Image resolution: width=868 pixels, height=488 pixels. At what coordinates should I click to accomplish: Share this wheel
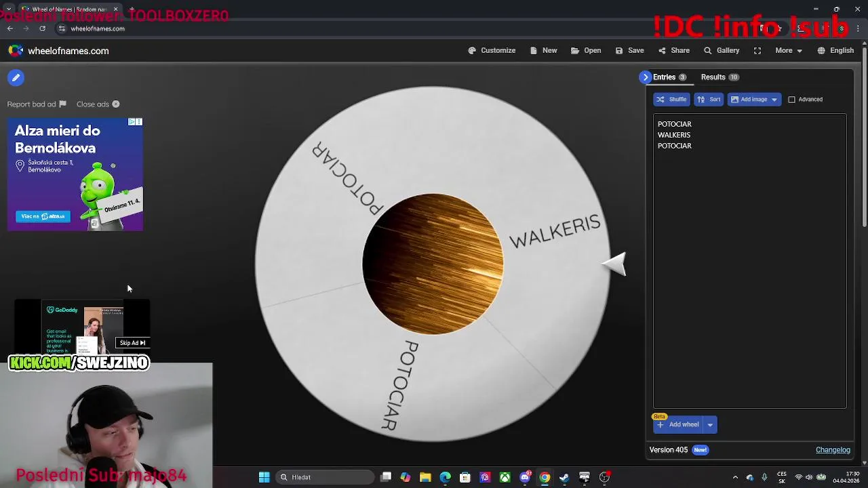673,51
